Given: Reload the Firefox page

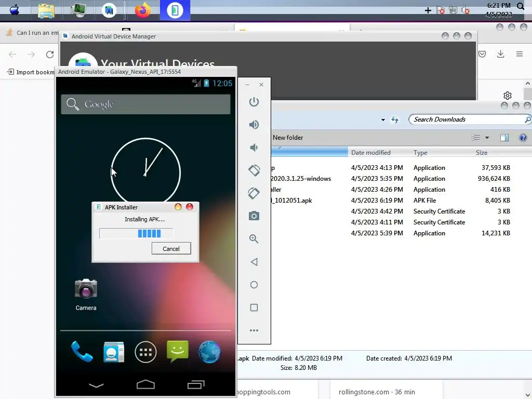Looking at the screenshot, I should (x=50, y=54).
